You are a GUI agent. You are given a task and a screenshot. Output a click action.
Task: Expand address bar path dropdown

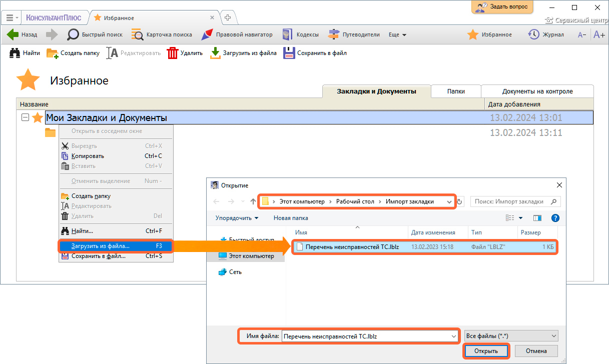[x=449, y=201]
